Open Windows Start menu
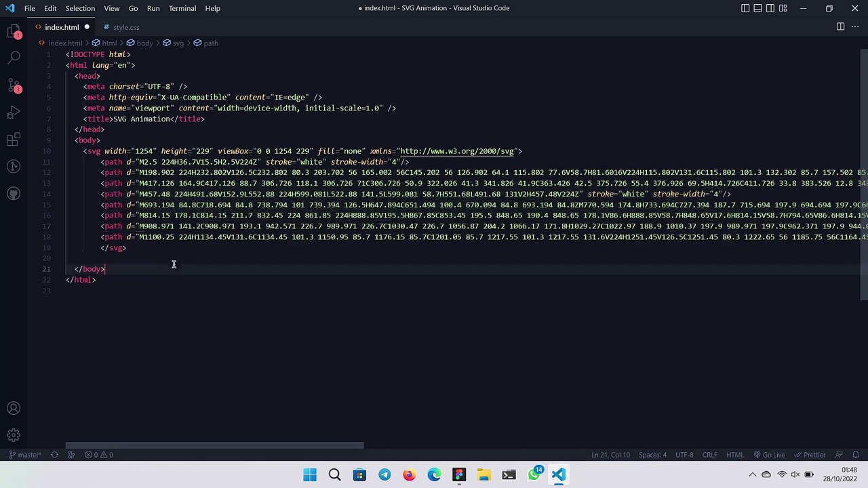This screenshot has width=868, height=488. click(x=310, y=474)
